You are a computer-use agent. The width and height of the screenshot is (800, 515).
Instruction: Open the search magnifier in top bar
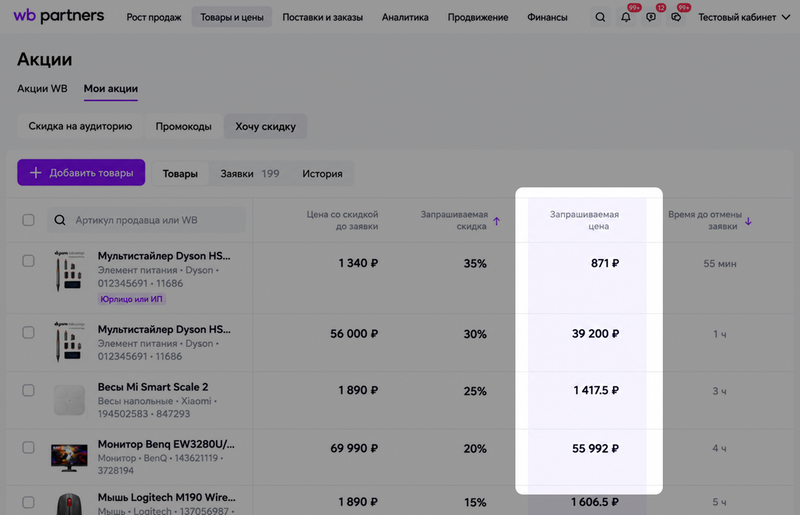pos(600,17)
